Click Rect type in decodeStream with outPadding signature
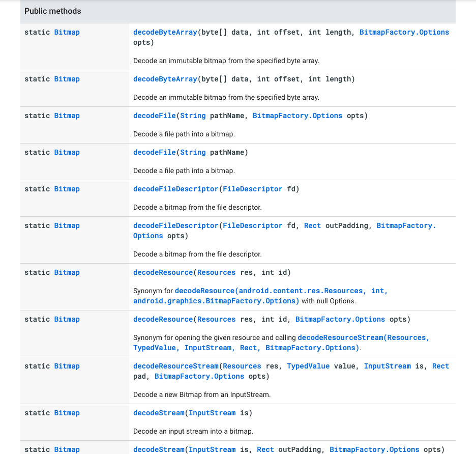This screenshot has width=476, height=454. pyautogui.click(x=265, y=450)
